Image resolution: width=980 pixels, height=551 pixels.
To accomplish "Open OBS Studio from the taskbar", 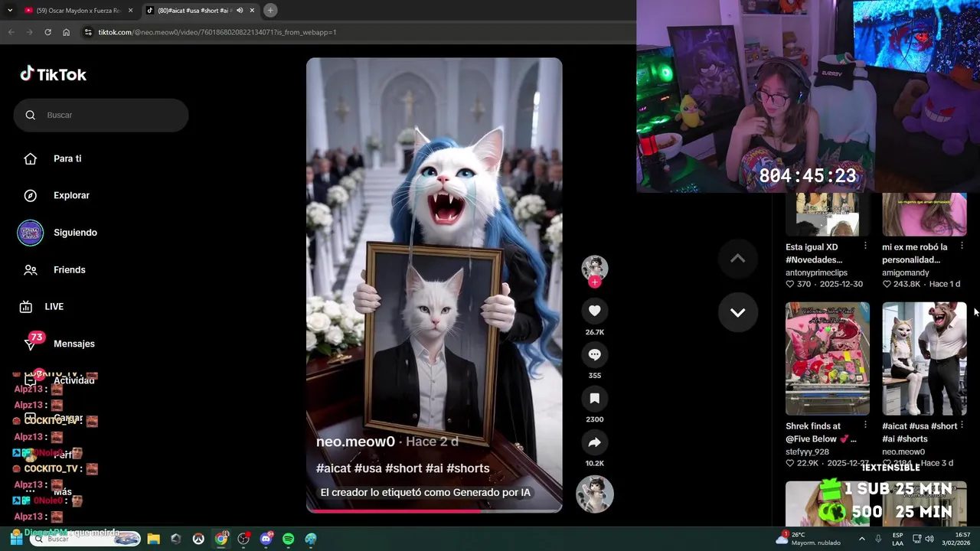I will point(243,539).
